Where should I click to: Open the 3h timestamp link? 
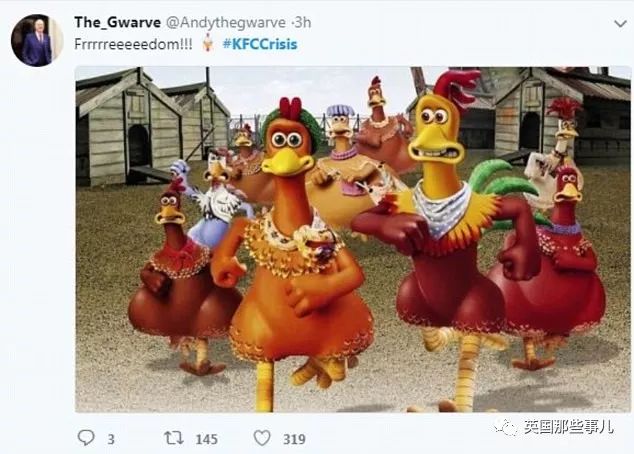303,23
